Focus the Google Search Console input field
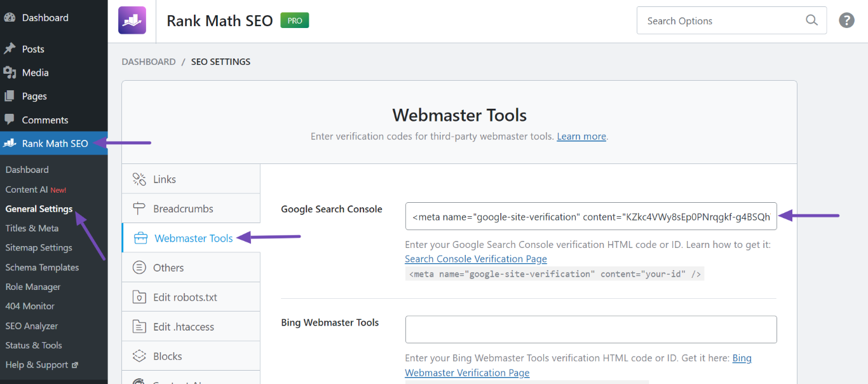This screenshot has width=868, height=384. click(x=590, y=216)
